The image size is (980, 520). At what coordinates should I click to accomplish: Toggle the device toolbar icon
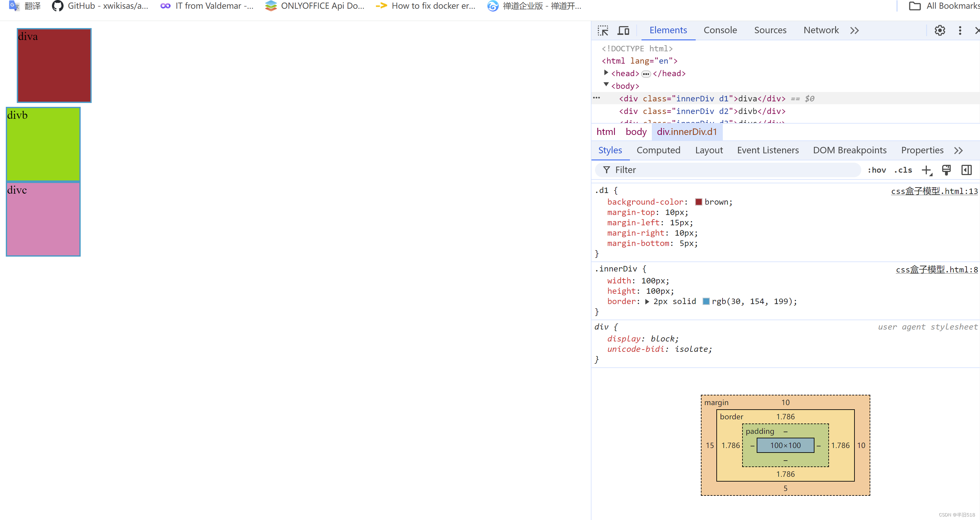pyautogui.click(x=623, y=30)
